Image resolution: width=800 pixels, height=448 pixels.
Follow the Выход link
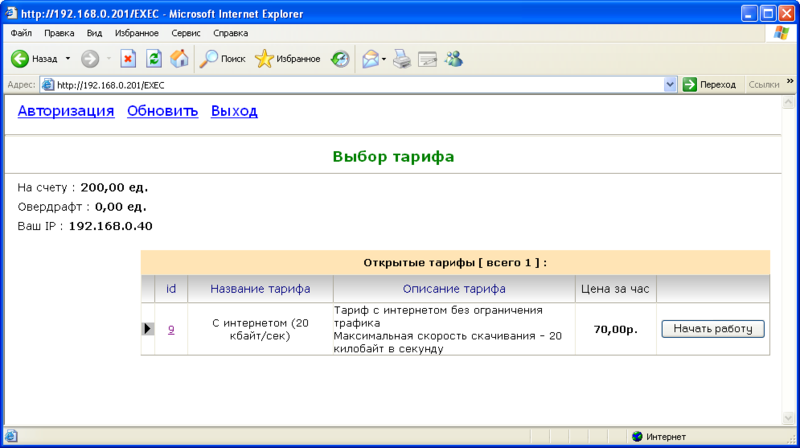[234, 111]
